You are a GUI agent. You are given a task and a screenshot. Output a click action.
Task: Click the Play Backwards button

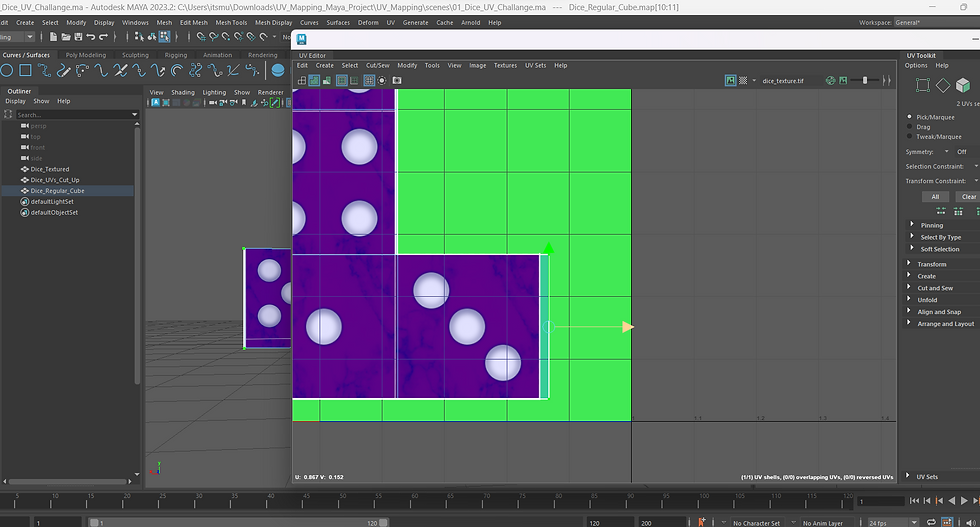(952, 500)
